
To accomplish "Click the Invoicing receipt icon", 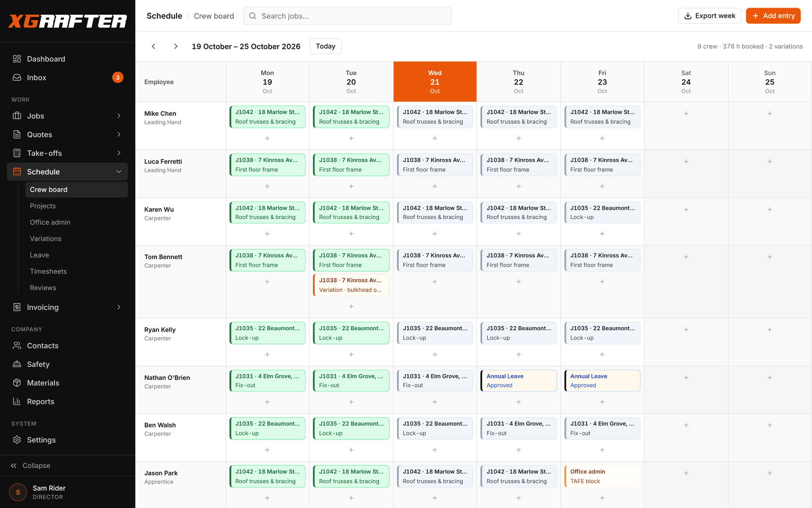I will (17, 307).
